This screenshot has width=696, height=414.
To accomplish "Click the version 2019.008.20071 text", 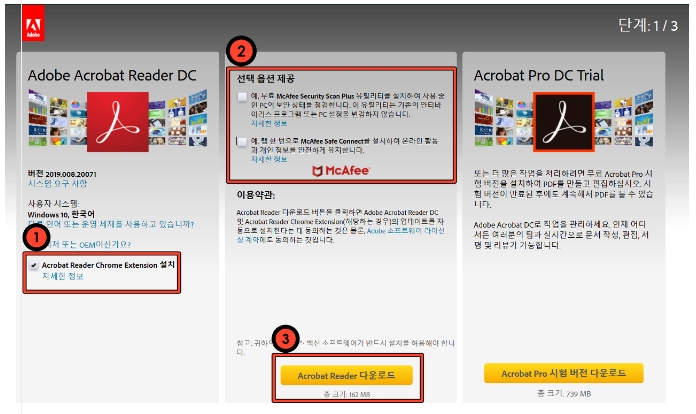I will (x=62, y=173).
